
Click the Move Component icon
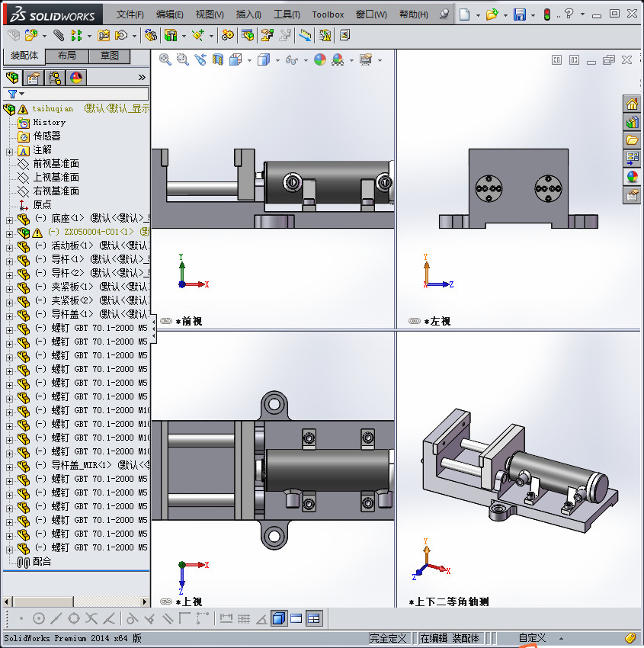[121, 36]
